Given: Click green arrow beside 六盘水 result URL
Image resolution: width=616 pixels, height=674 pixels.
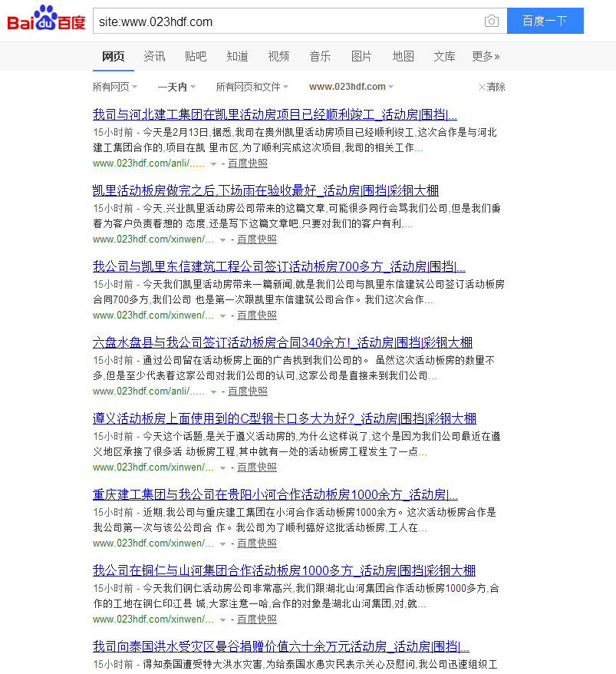Looking at the screenshot, I should tap(214, 392).
